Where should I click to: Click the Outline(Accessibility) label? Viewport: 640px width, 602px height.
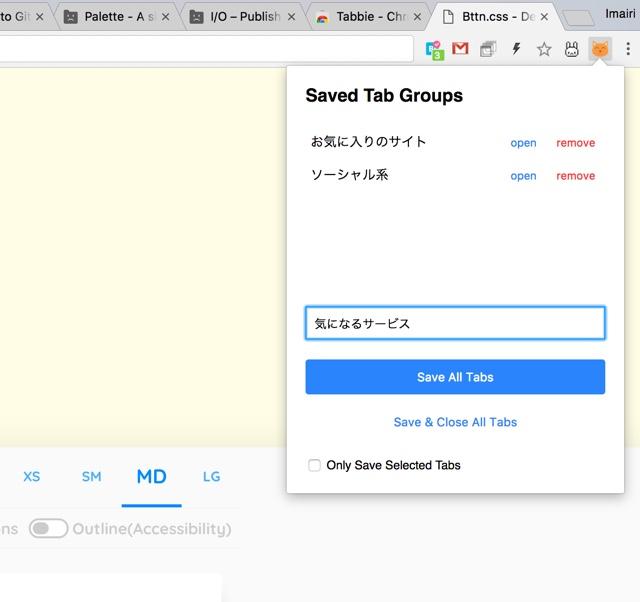click(152, 529)
